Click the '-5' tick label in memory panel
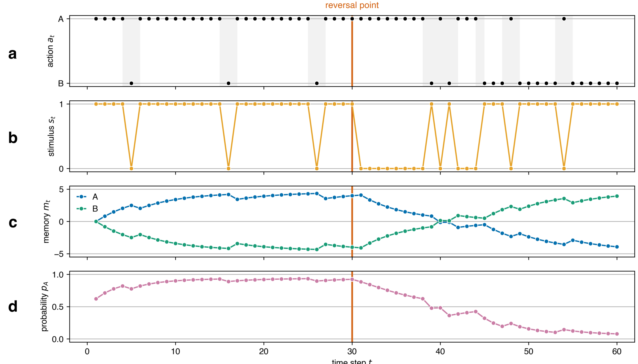Viewport: 638px width, 364px height. click(59, 254)
